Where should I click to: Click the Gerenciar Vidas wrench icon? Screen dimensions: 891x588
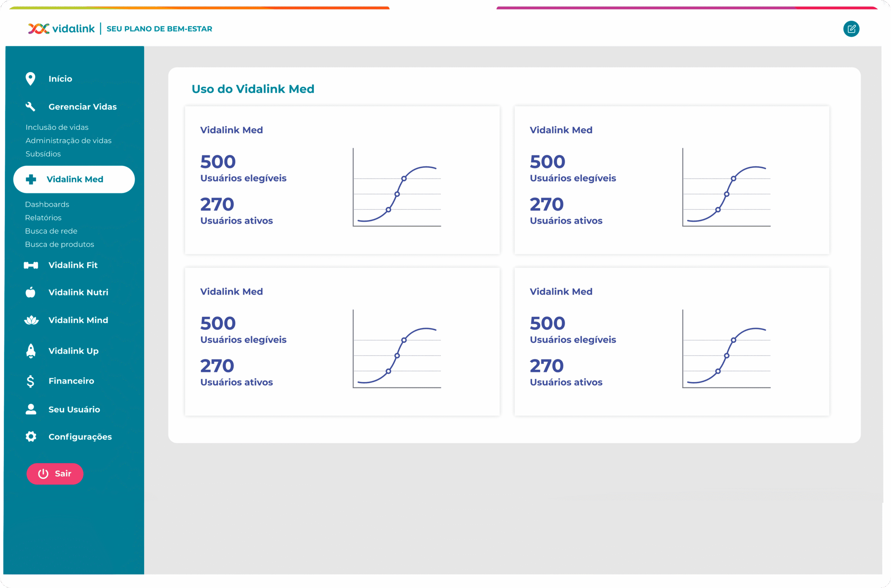pos(30,107)
